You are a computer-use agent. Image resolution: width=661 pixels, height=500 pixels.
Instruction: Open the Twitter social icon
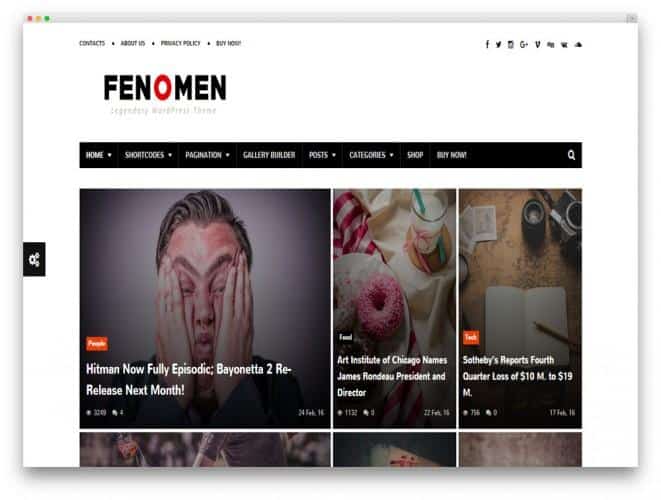click(x=499, y=44)
